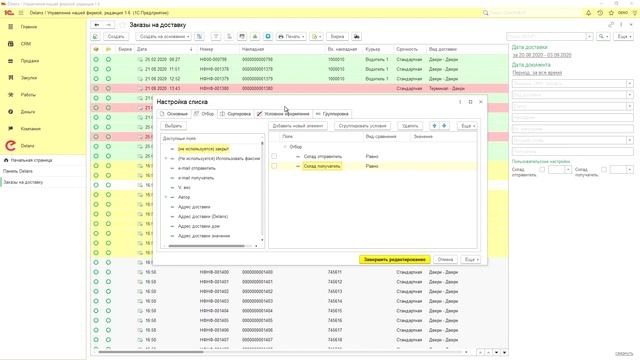Image resolution: width=640 pixels, height=360 pixels.
Task: Open Продажи section in the sidebar
Action: [29, 61]
